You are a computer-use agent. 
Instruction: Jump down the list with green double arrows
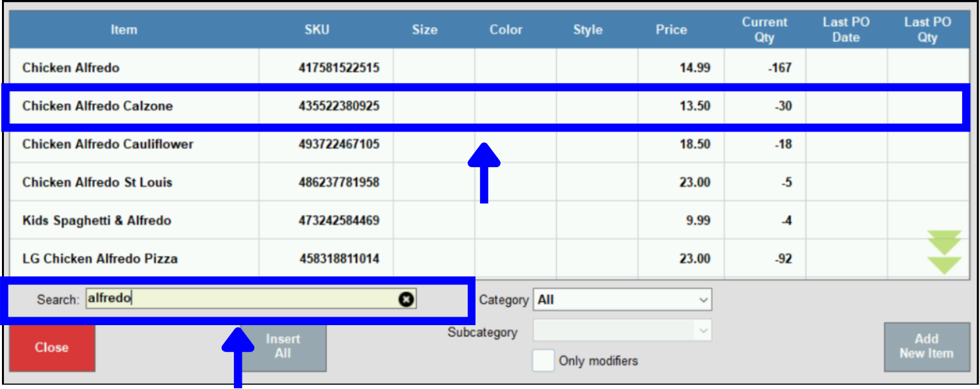[x=944, y=253]
